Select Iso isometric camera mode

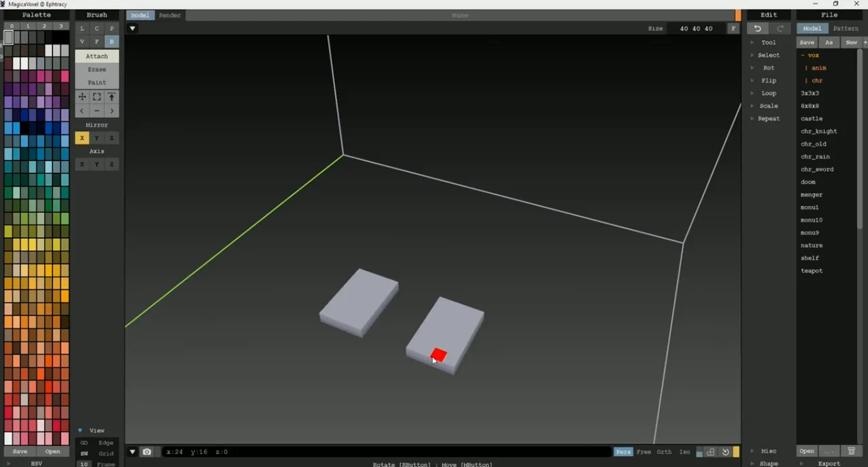tap(685, 452)
